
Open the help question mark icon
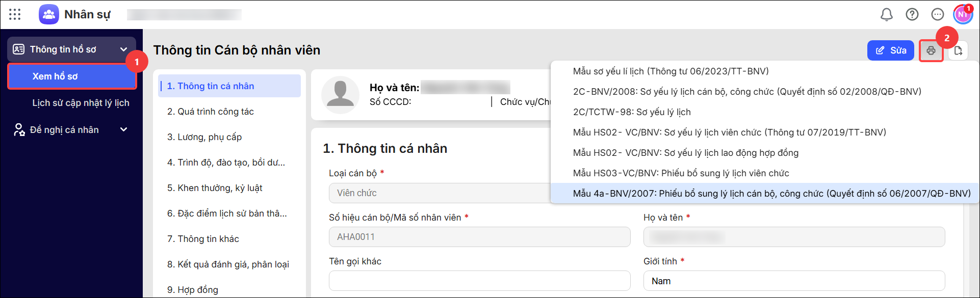912,14
